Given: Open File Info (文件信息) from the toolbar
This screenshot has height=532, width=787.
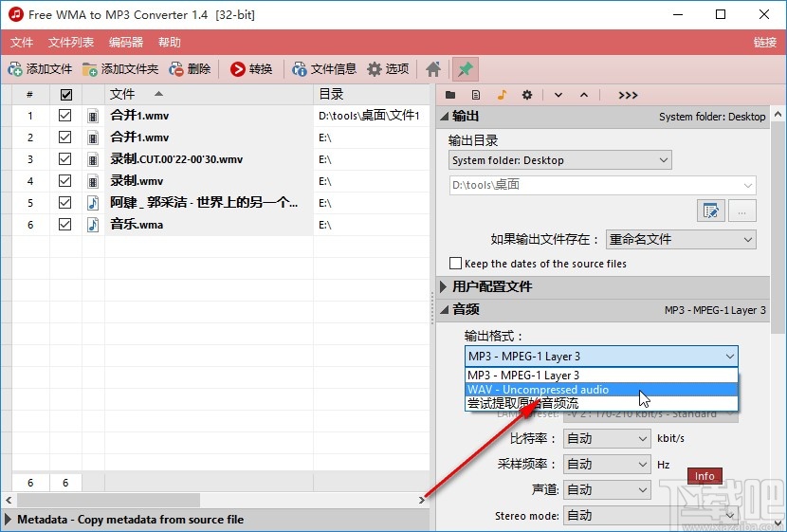Looking at the screenshot, I should 324,69.
